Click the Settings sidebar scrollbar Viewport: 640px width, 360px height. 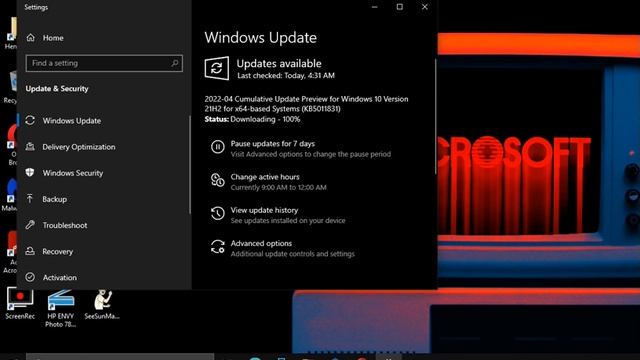click(190, 164)
